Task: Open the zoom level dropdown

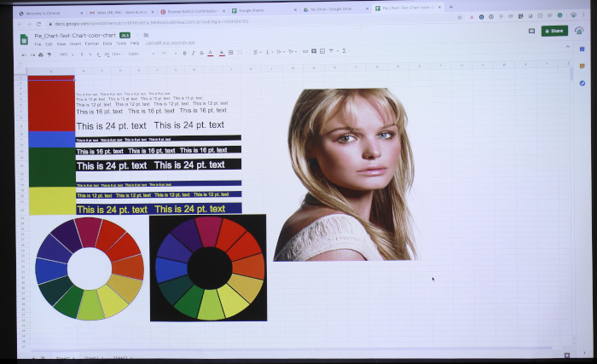Action: 67,55
